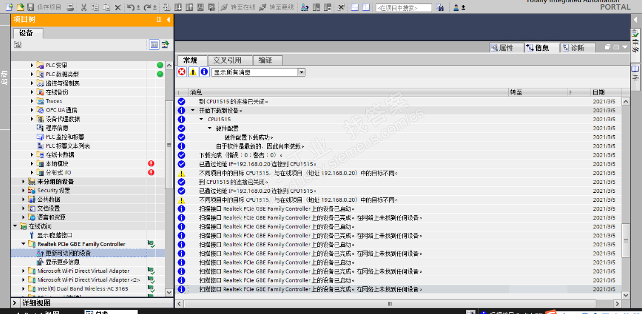
Task: Click the Paste icon in the toolbar
Action: (106, 7)
